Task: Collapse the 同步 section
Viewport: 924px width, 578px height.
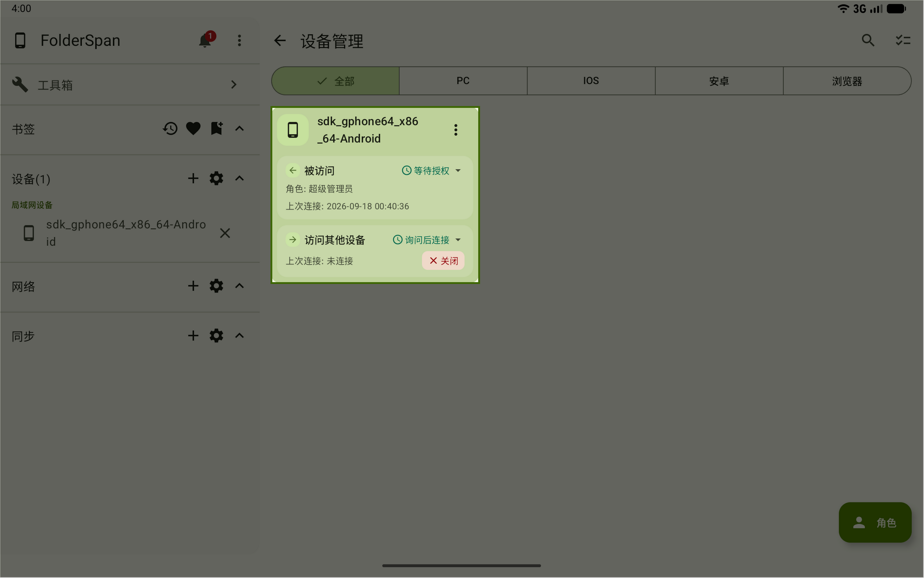Action: point(239,336)
